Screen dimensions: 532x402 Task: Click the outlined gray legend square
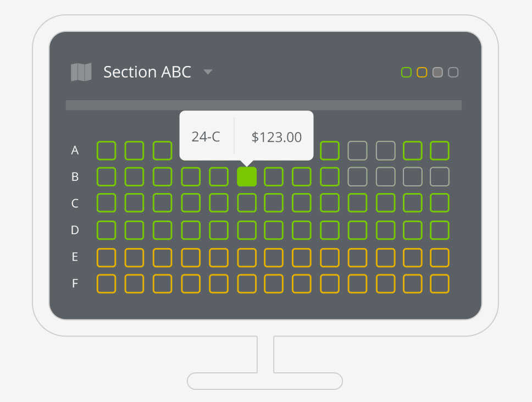pyautogui.click(x=453, y=72)
